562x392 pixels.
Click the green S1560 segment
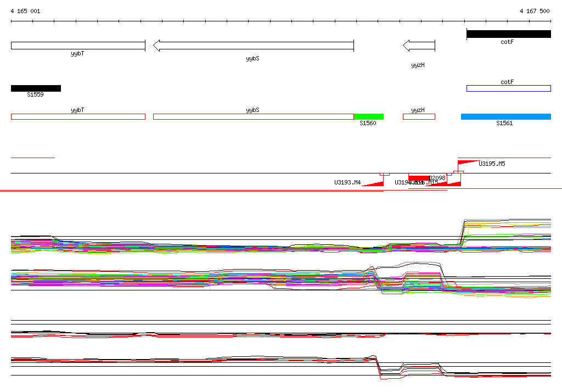pyautogui.click(x=368, y=116)
